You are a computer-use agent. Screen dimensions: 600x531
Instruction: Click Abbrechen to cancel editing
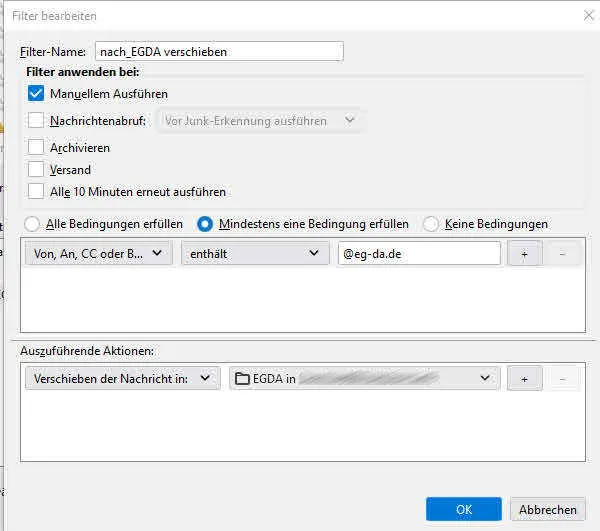(548, 509)
